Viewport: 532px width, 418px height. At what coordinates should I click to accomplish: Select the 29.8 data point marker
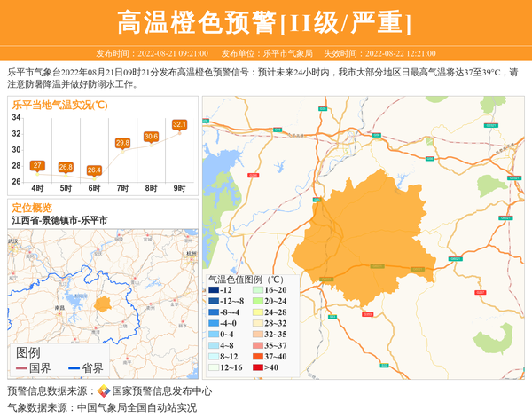122,143
